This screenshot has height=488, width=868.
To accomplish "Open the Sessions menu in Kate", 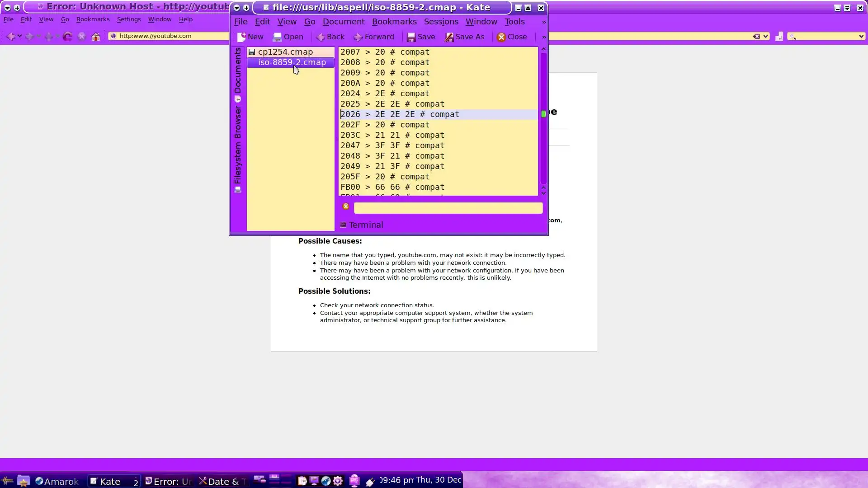I will (441, 22).
